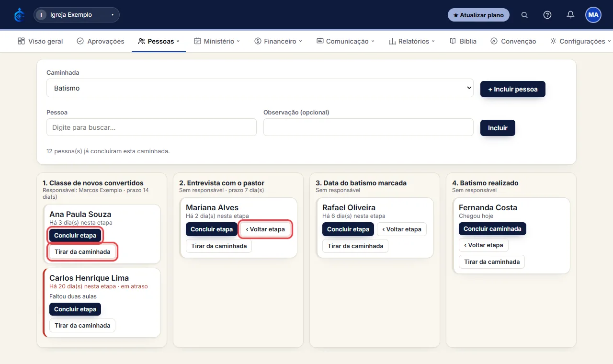
Task: Click the Convenção compass icon
Action: (x=494, y=41)
